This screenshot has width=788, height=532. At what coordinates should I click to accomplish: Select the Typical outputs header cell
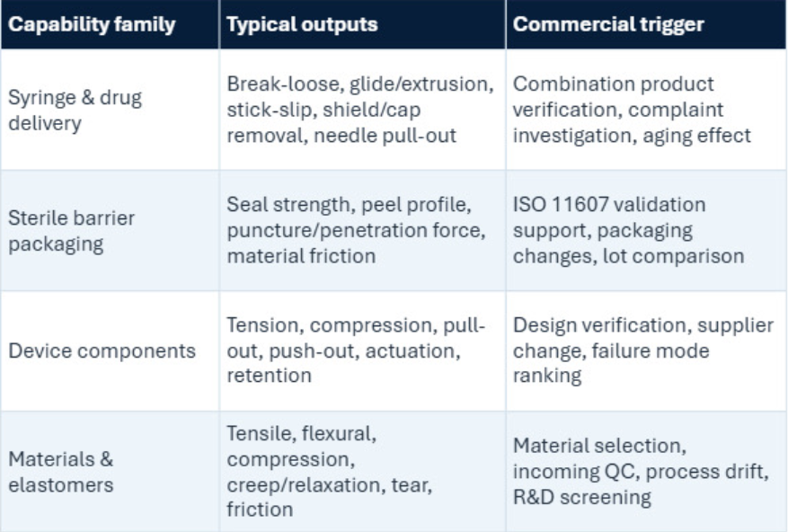(x=362, y=24)
